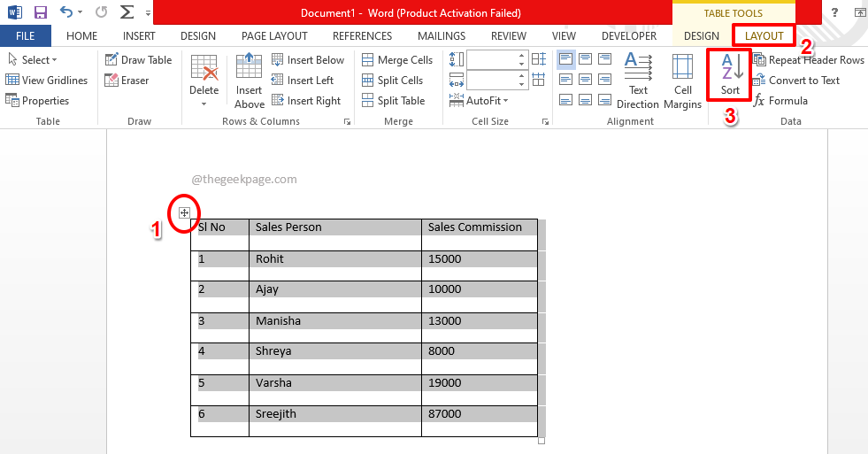Click the table move handle
Screen dimensions: 868x454
click(x=184, y=212)
